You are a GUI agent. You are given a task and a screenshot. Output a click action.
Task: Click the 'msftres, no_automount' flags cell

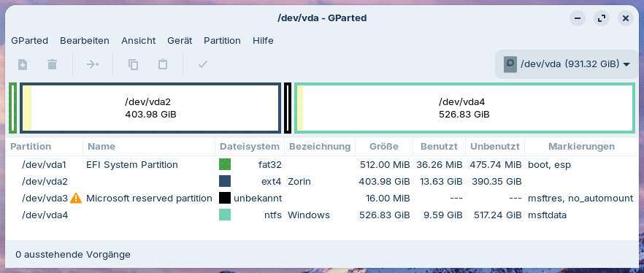(580, 199)
